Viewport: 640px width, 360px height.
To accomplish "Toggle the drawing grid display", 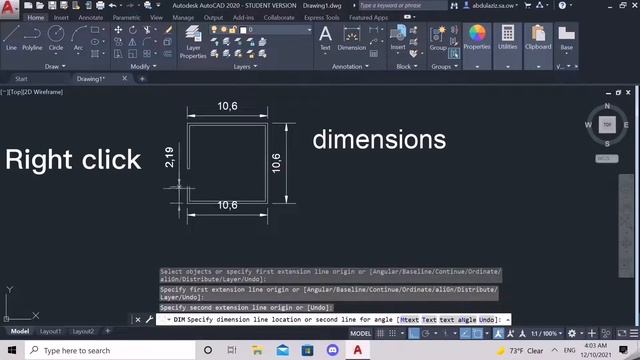I will (x=380, y=333).
